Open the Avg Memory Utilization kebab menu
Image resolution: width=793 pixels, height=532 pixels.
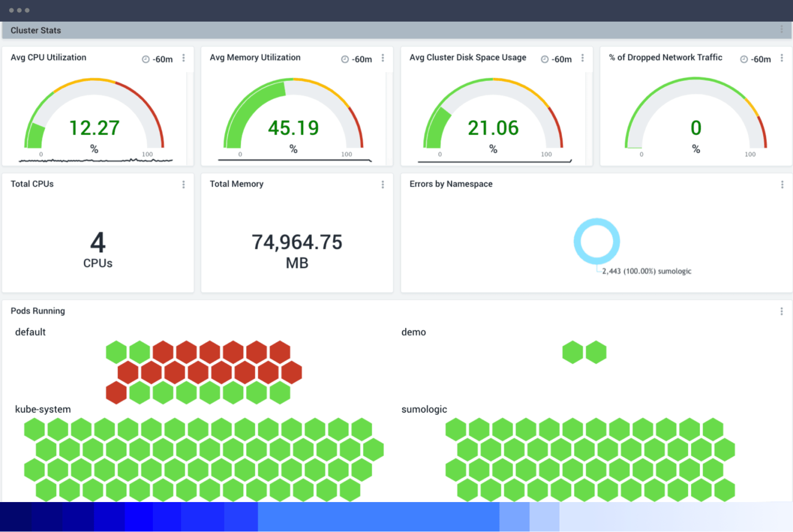tap(383, 58)
